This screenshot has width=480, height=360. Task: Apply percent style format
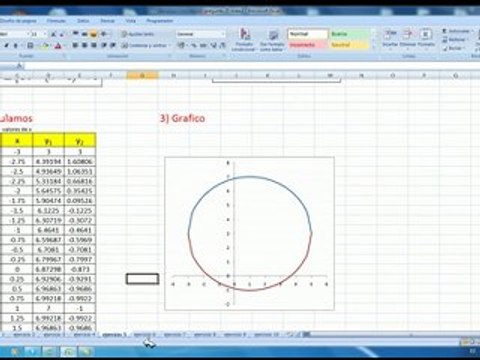click(x=194, y=45)
